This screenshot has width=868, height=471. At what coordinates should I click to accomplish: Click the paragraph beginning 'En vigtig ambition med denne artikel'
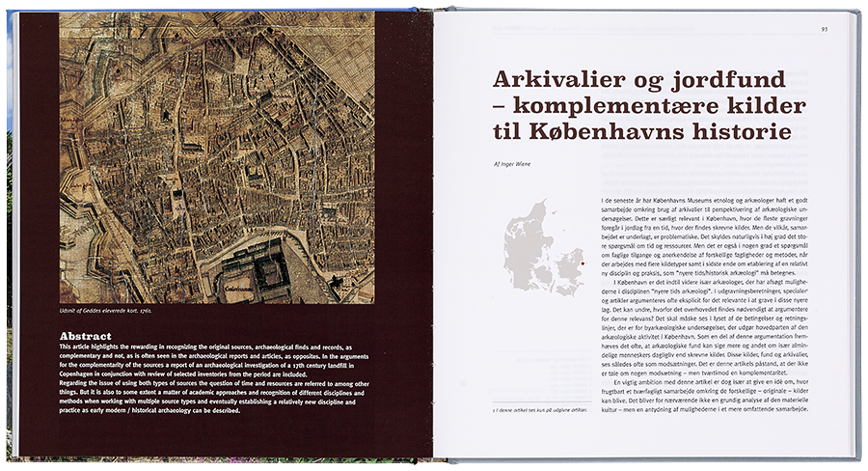(705, 396)
